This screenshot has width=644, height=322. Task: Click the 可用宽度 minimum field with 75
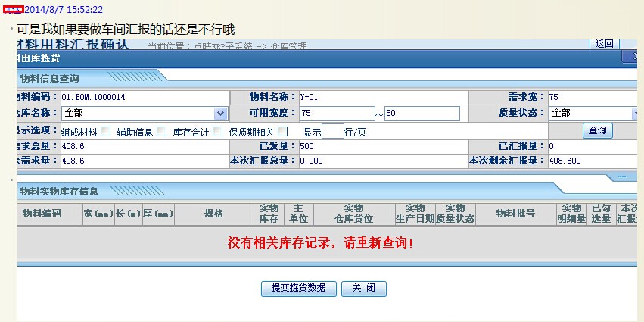338,113
